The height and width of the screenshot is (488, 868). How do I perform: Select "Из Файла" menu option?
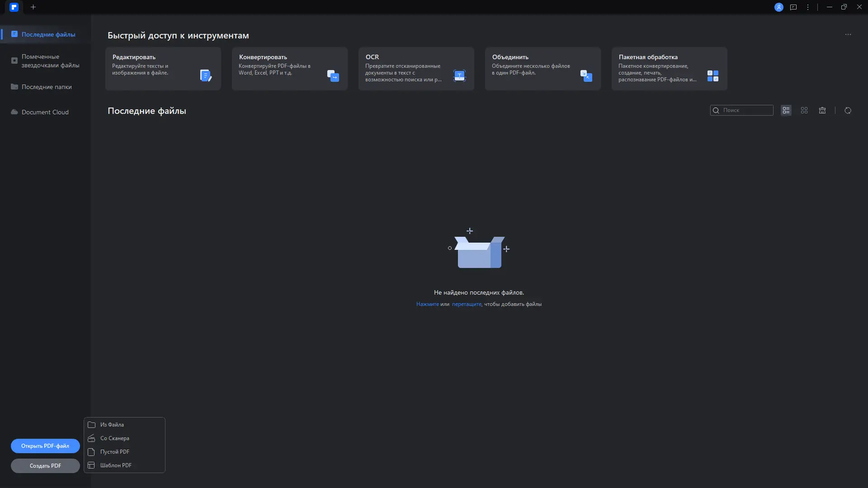click(112, 425)
